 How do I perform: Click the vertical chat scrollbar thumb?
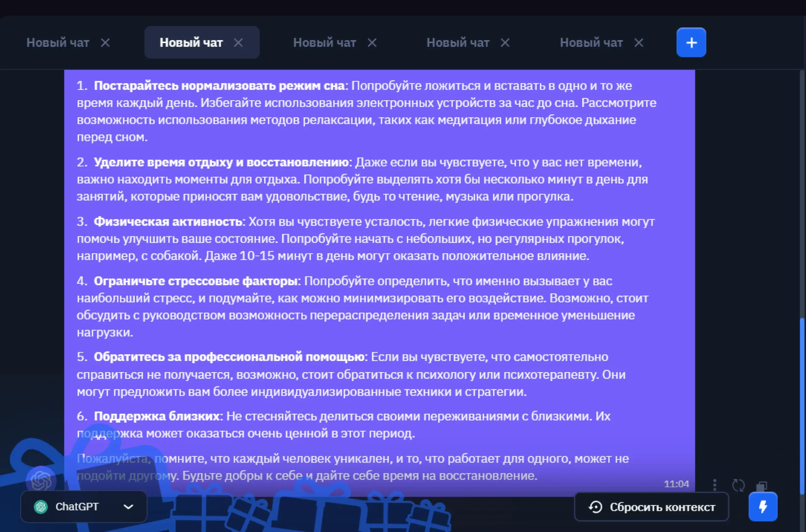[x=802, y=406]
